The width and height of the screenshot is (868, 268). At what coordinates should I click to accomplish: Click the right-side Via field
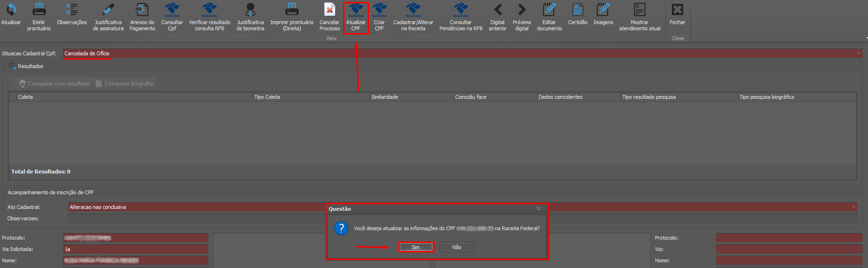coord(789,249)
